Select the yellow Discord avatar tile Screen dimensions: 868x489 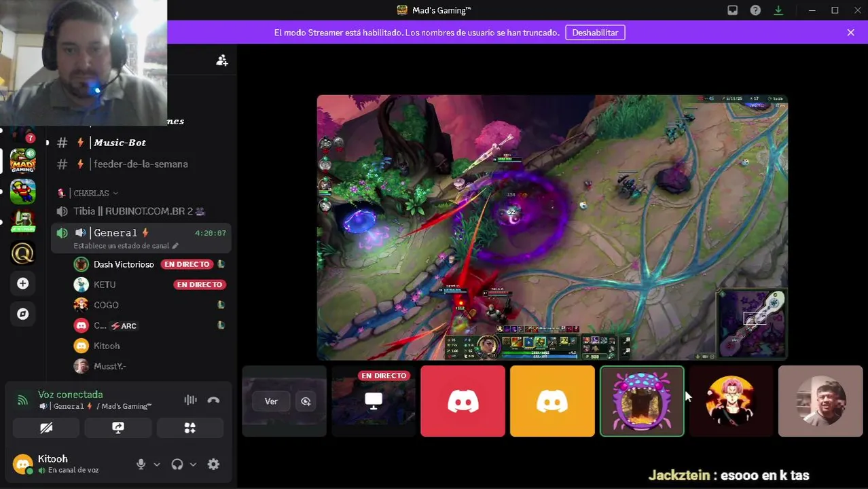pos(552,401)
